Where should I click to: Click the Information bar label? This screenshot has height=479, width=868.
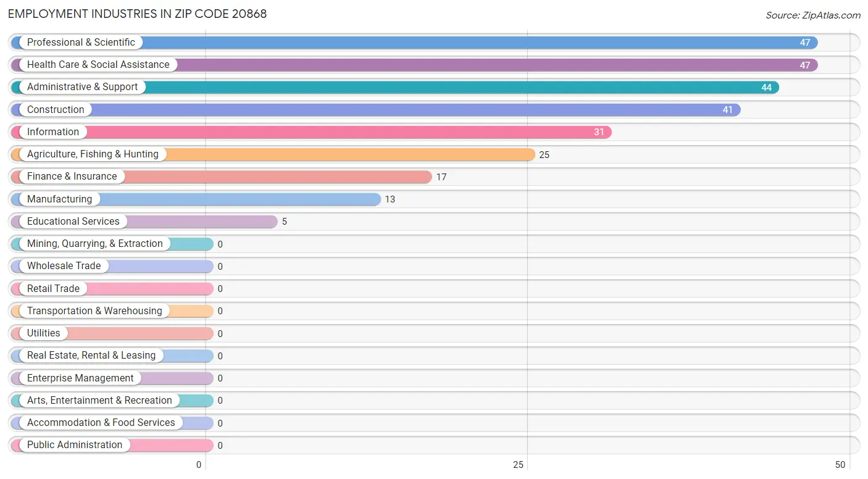[x=53, y=132]
